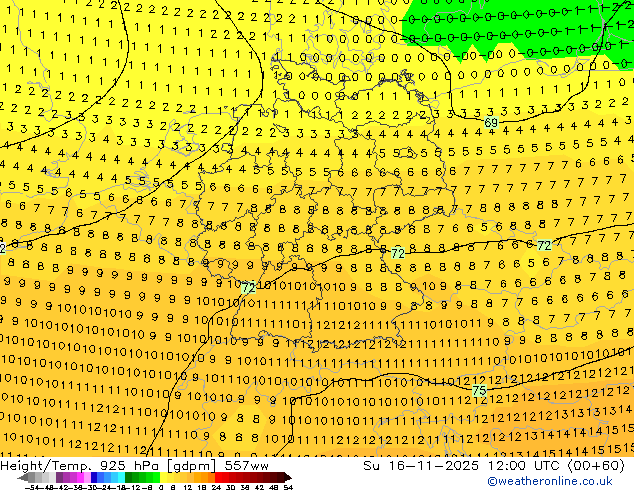Pick the dark blue swatch in the legend
This screenshot has width=634, height=490.
94,478
